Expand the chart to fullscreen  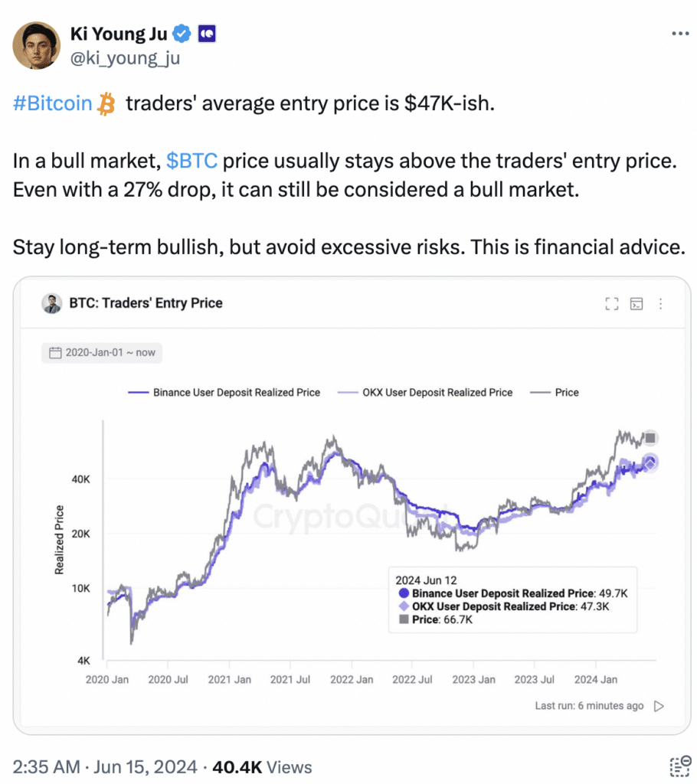point(611,304)
